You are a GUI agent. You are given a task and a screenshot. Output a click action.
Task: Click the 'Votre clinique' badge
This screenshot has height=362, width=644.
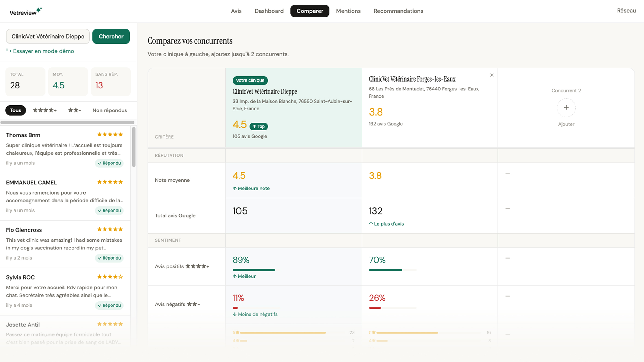coord(250,80)
